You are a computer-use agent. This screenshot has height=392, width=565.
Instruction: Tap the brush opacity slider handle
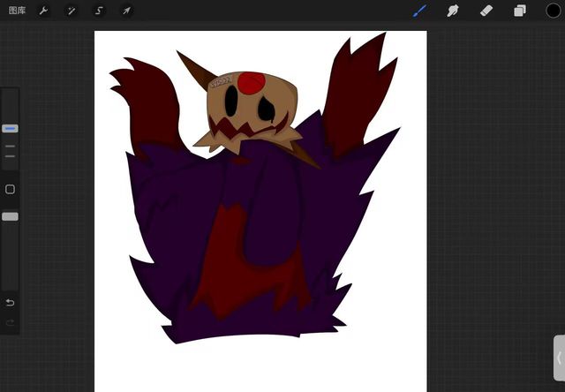pos(10,216)
